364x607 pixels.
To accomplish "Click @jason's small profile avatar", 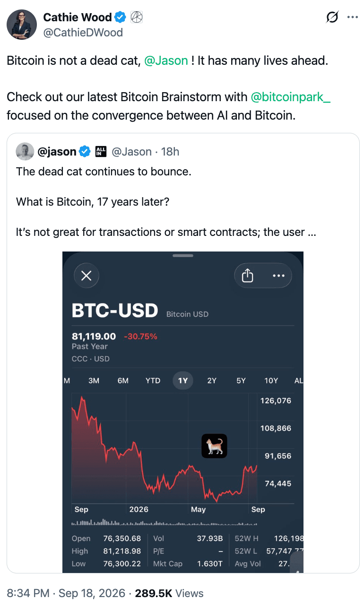I will click(25, 151).
